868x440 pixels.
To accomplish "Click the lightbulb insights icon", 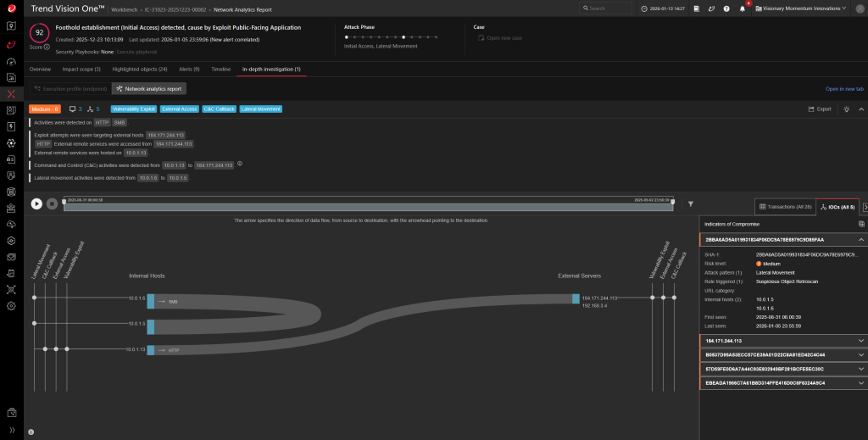I will [x=846, y=109].
